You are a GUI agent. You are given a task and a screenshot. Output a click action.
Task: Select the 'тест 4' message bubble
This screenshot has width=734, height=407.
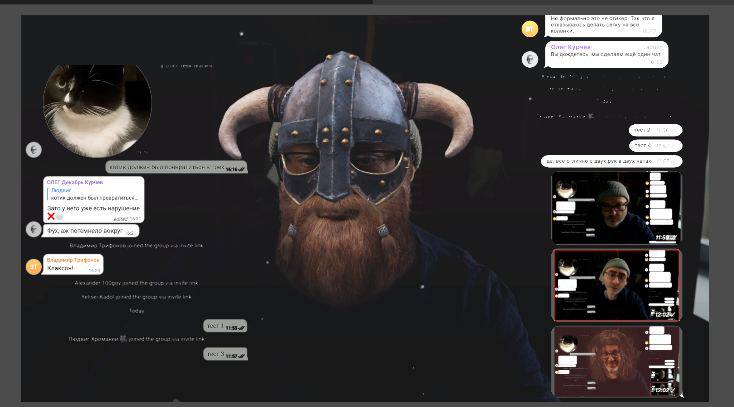655,146
